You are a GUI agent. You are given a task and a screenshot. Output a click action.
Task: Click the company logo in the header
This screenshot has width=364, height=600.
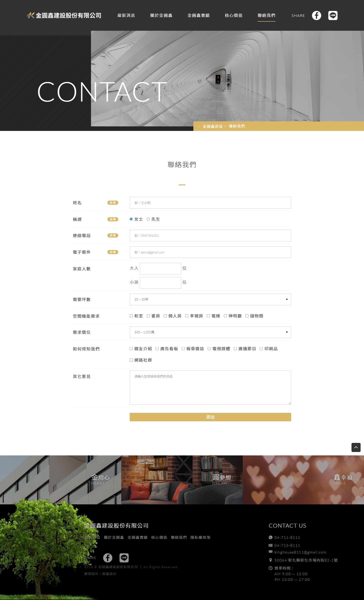(x=64, y=15)
